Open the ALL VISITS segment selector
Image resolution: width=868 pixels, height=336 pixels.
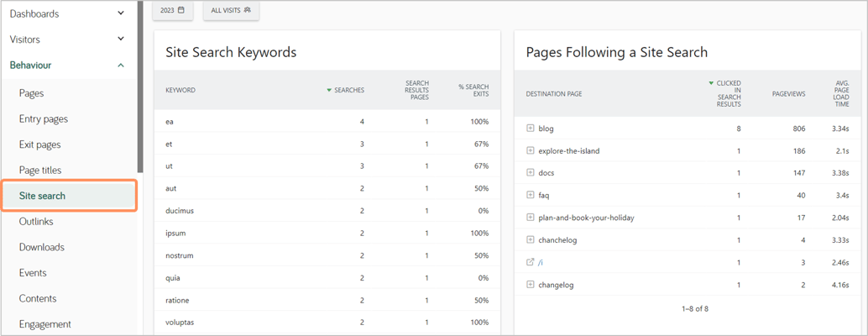232,11
